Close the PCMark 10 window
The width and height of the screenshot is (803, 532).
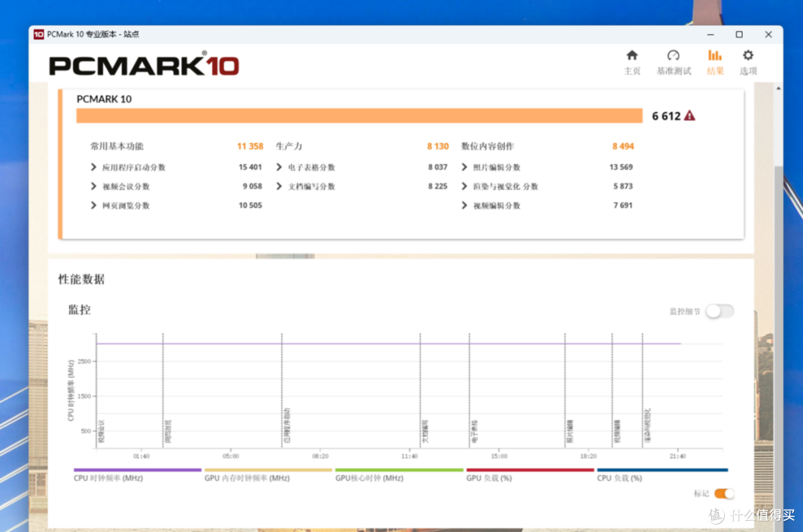(768, 34)
